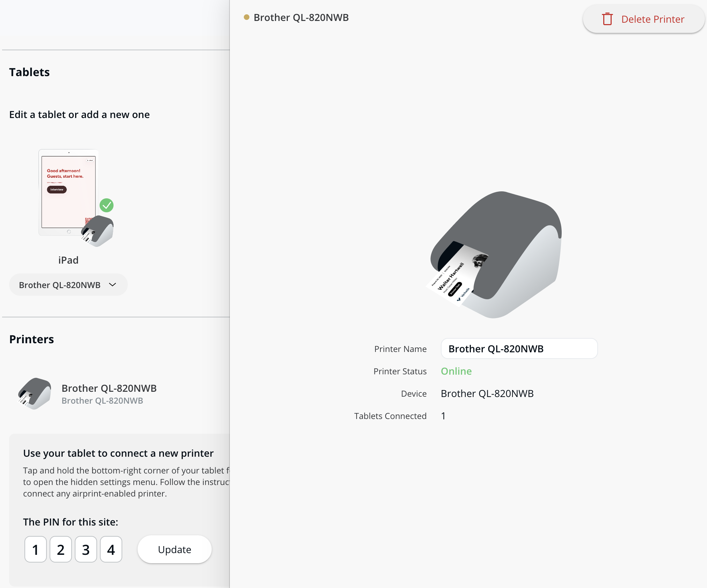Click the yellow status dot near printer title
Viewport: 707px width, 588px height.
pos(247,17)
